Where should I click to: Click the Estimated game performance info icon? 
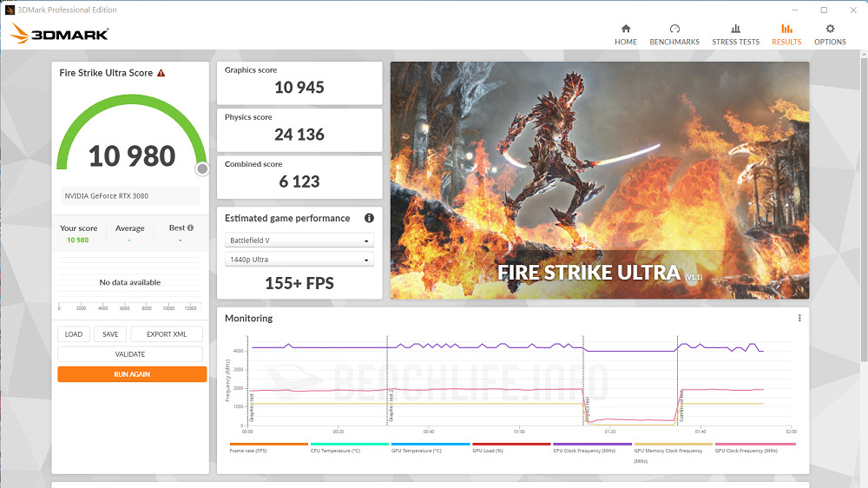369,218
